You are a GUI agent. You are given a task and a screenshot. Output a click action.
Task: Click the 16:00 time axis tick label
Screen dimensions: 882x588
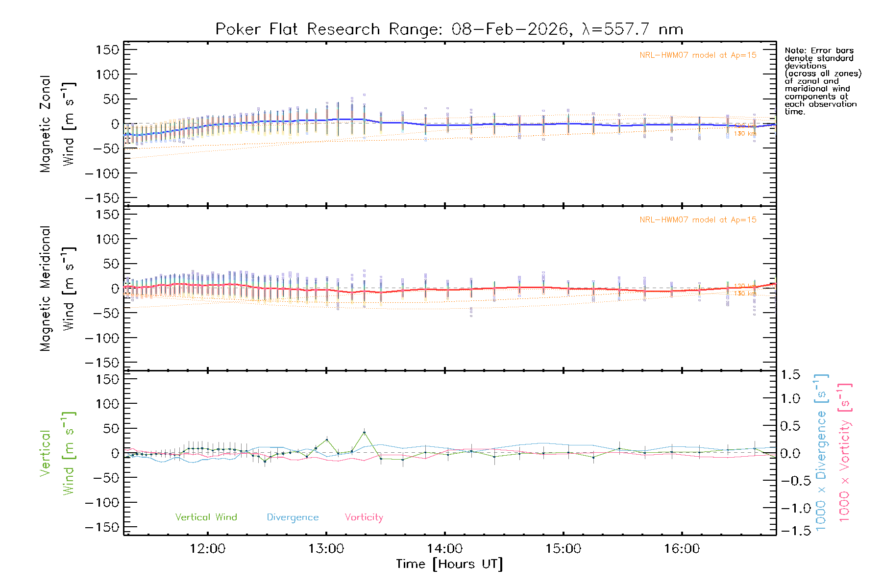(682, 548)
